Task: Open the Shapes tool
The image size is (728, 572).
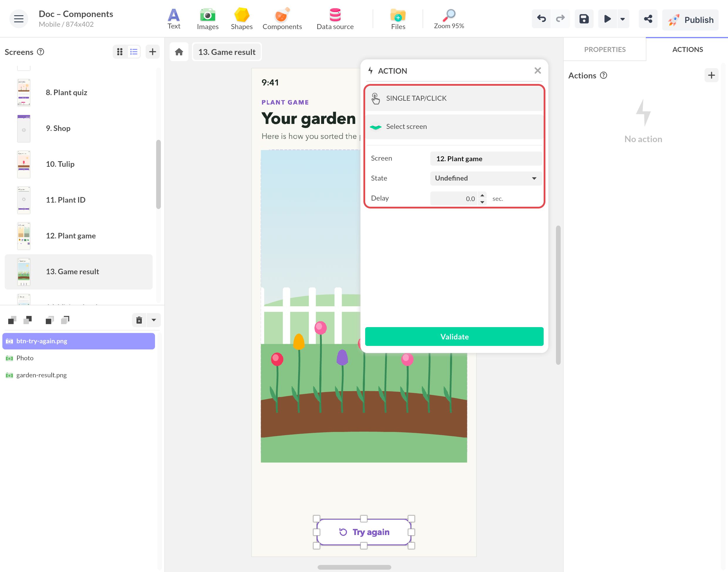Action: point(242,19)
